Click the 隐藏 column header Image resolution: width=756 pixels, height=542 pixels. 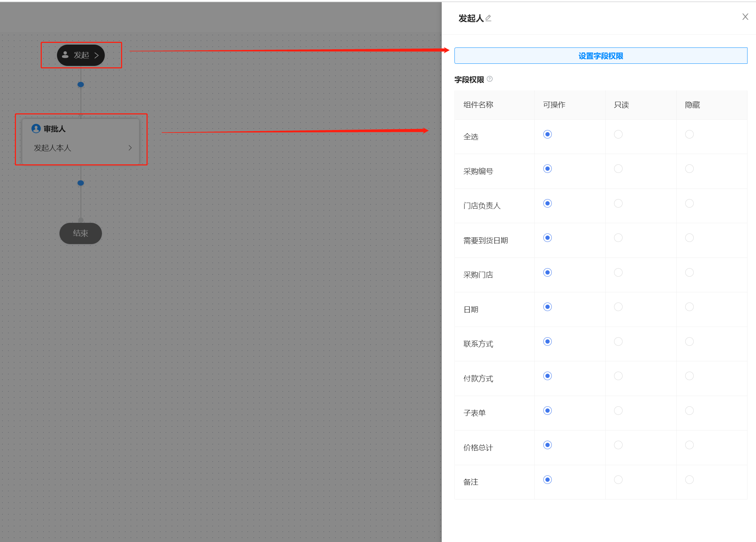(693, 105)
